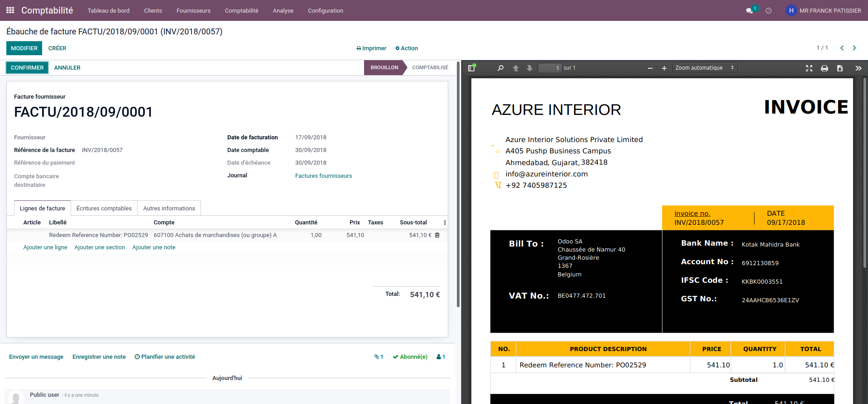Click the CONFIRMER button

[27, 68]
